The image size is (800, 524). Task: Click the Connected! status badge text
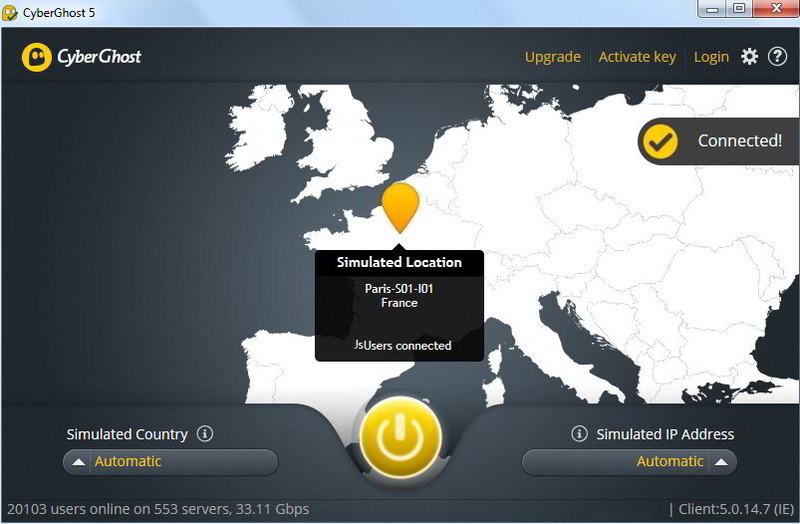(x=740, y=141)
